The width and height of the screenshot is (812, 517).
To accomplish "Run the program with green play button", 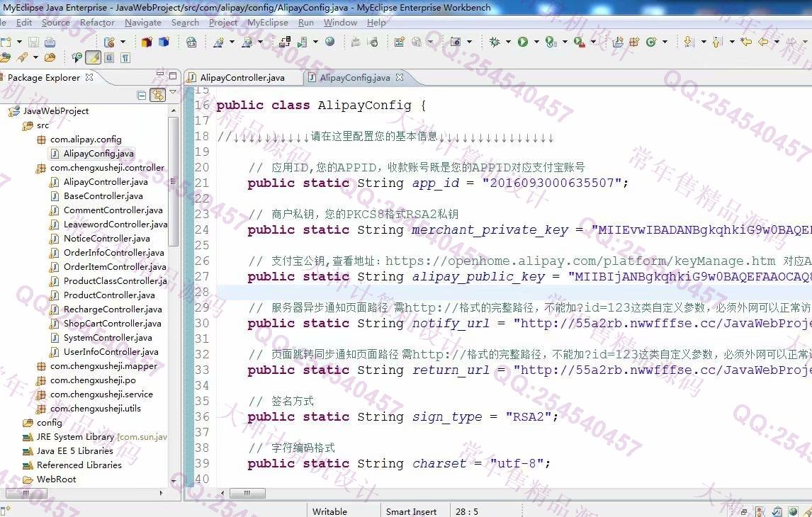I will tap(522, 42).
